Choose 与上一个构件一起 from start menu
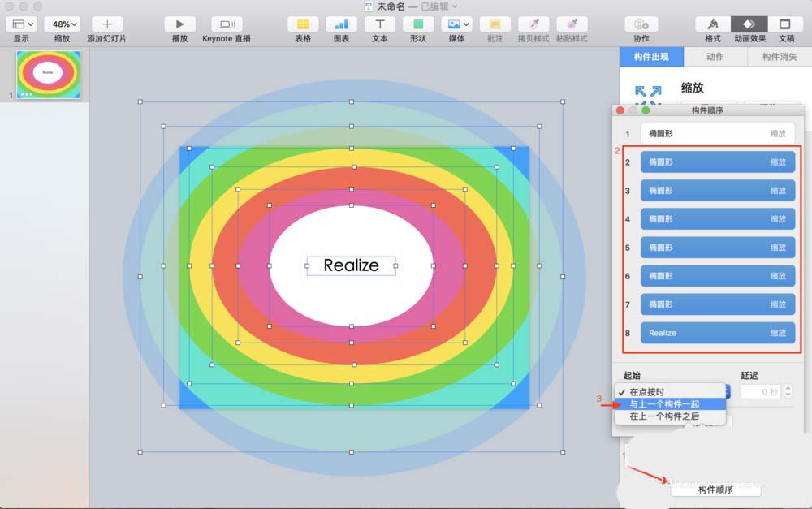The image size is (812, 509). (664, 404)
